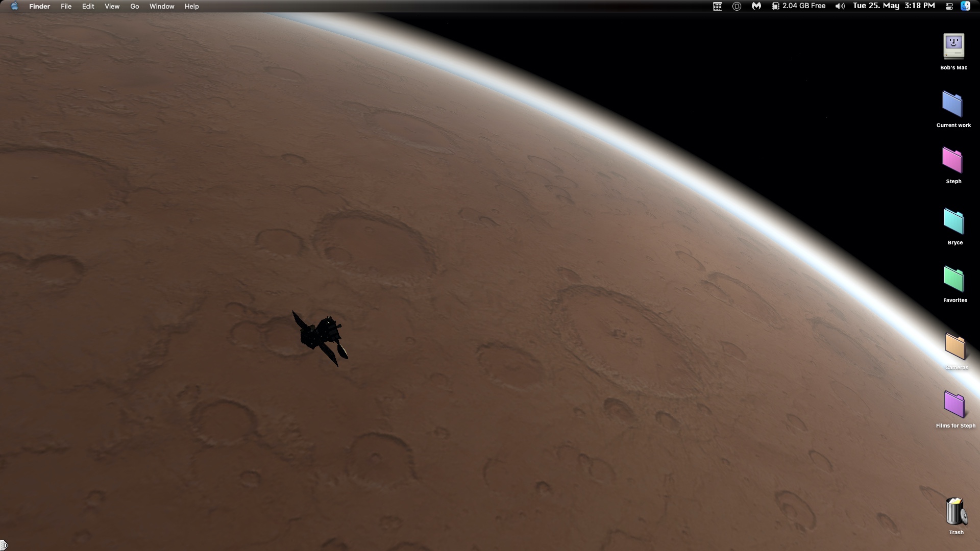This screenshot has width=980, height=551.
Task: Open the volume control in menu bar
Action: tap(840, 6)
